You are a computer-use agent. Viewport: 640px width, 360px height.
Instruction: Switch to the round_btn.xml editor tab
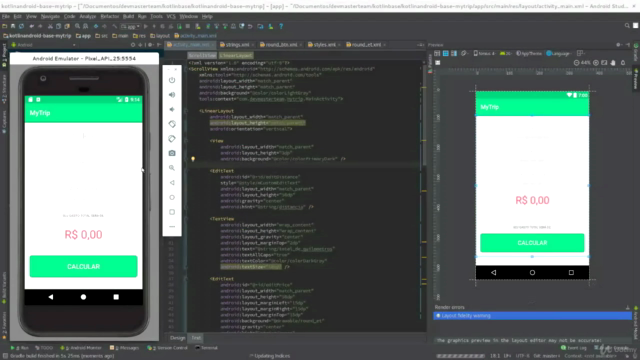point(281,44)
